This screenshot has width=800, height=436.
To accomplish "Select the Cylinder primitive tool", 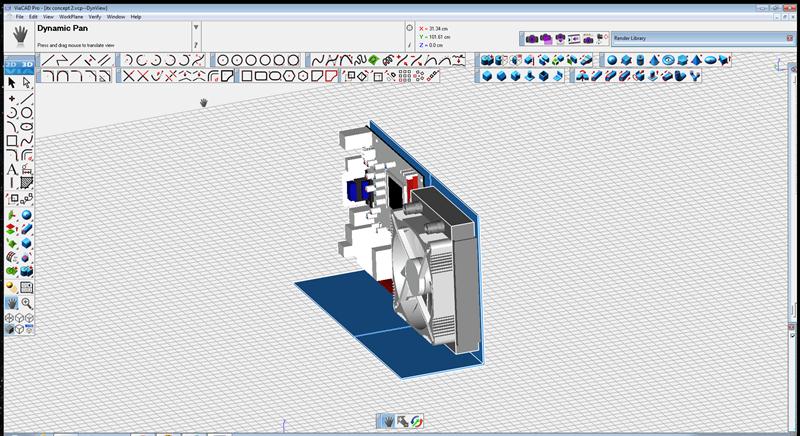I will (640, 60).
